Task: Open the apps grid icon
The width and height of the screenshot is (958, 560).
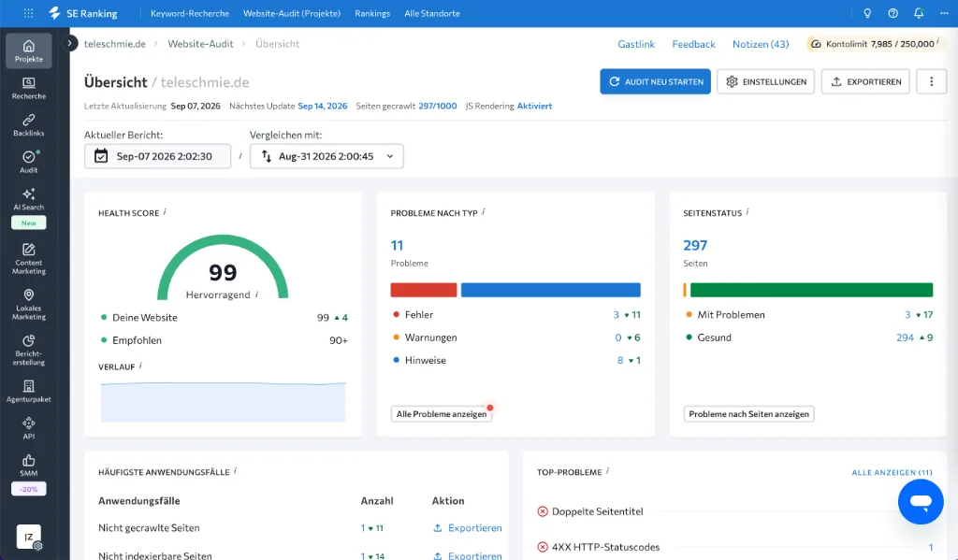Action: coord(28,13)
